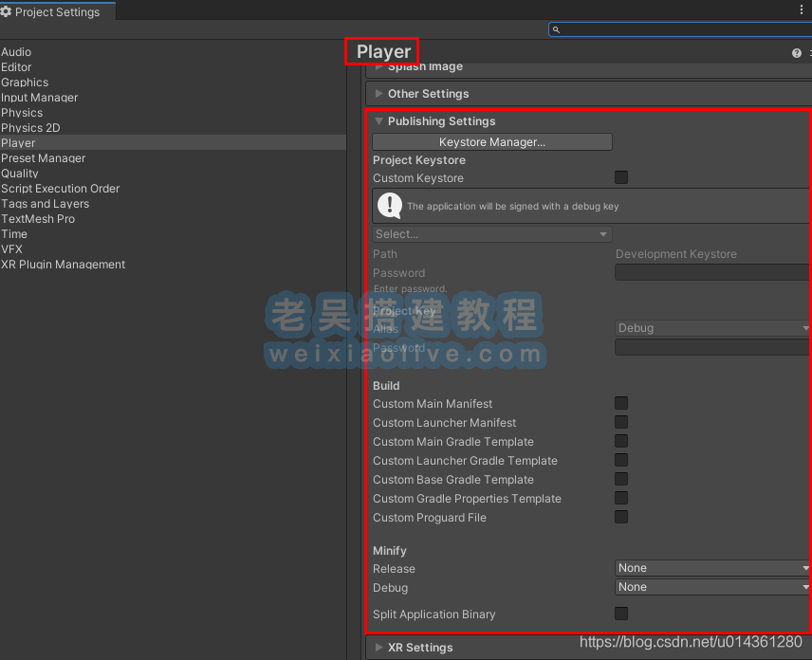Enable the Custom Keystore checkbox
The width and height of the screenshot is (812, 660).
coord(621,177)
